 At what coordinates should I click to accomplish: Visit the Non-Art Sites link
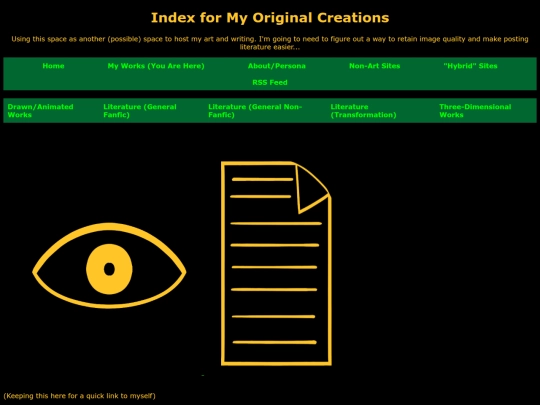(x=375, y=66)
